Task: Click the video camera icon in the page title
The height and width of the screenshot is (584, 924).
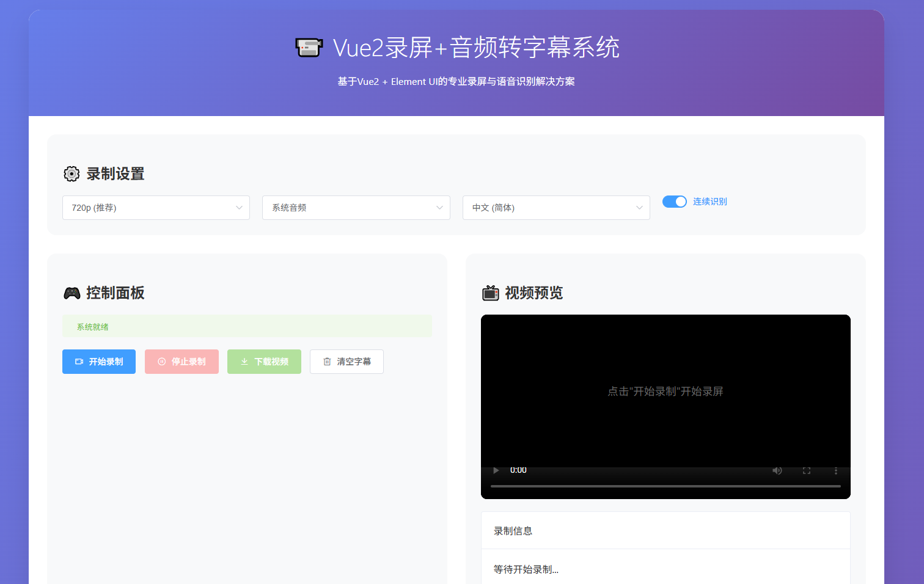Action: point(309,47)
